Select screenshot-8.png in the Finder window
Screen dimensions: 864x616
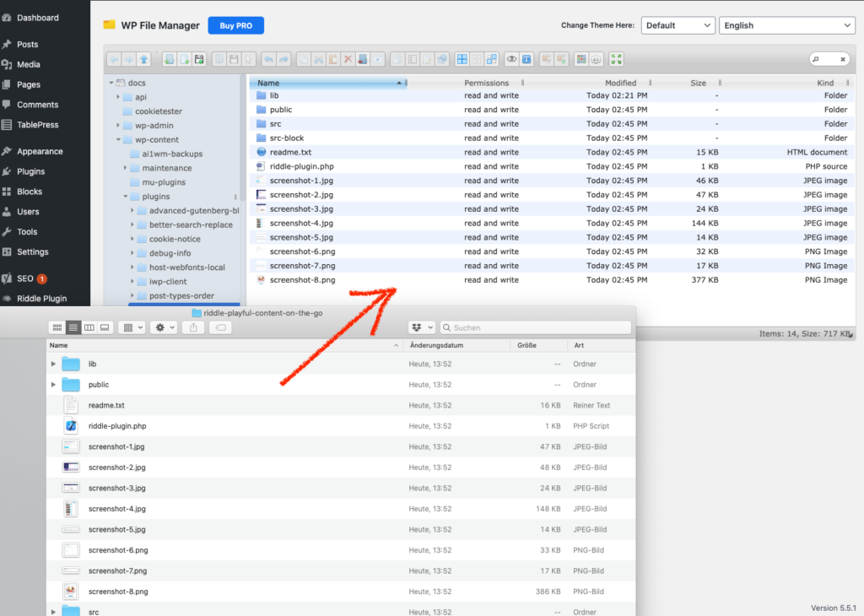coord(341,592)
